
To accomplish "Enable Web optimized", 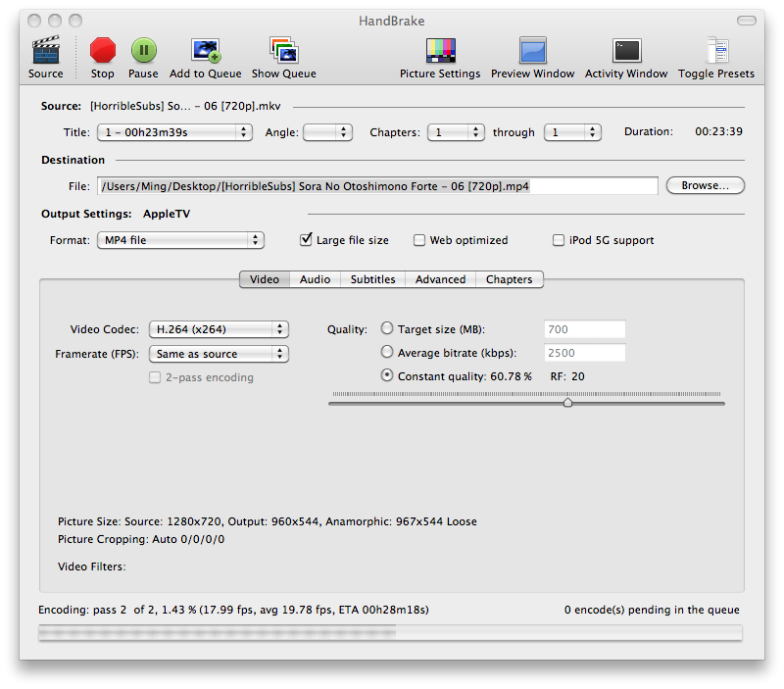I will 419,240.
